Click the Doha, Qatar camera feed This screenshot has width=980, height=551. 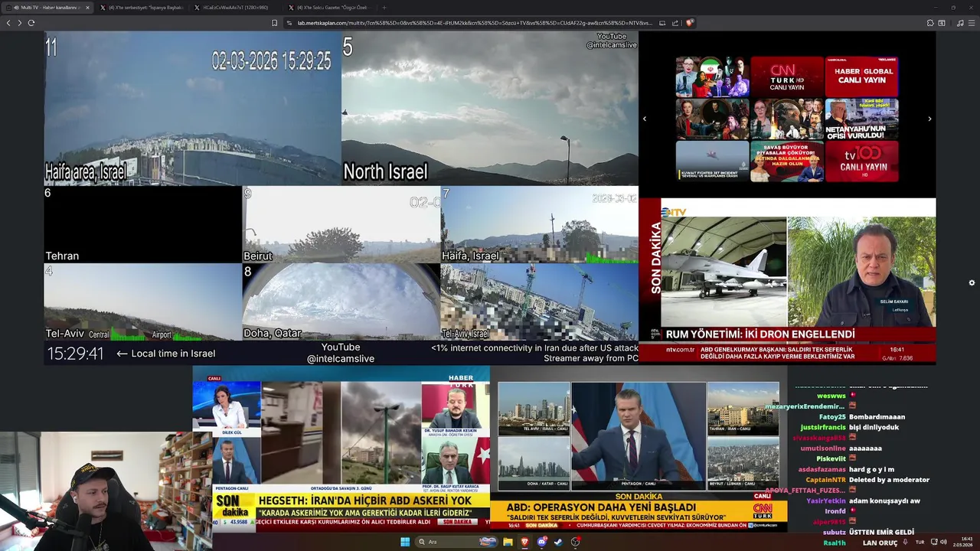(341, 302)
